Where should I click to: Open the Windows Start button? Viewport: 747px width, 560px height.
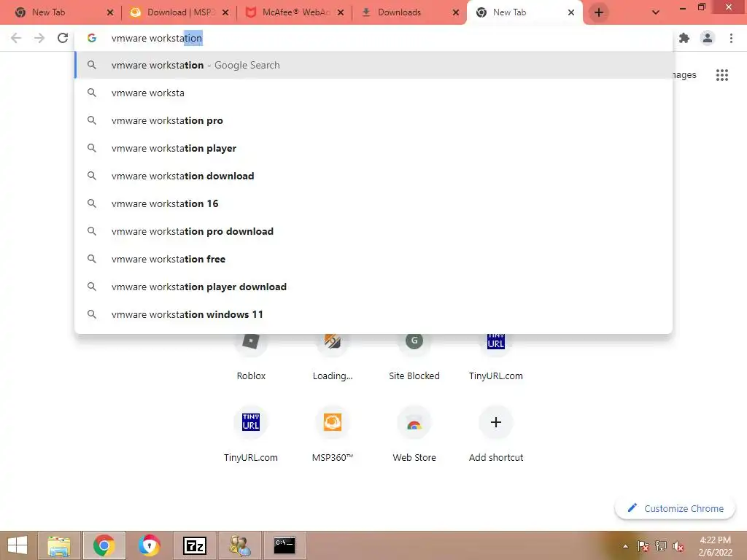tap(18, 545)
